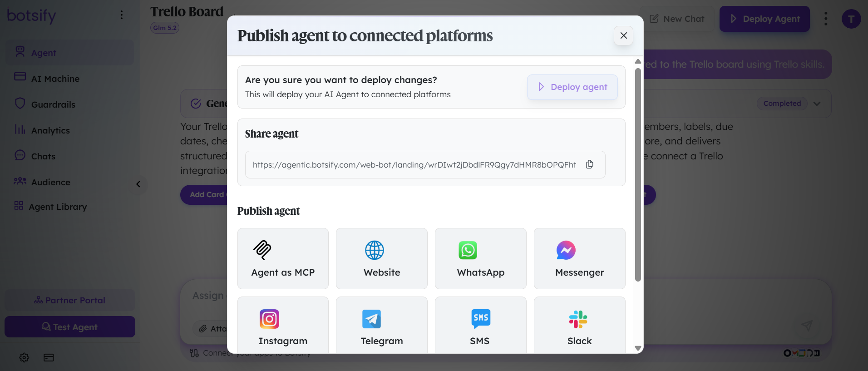Select the Agent as MCP tile
Image resolution: width=868 pixels, height=371 pixels.
pos(283,258)
